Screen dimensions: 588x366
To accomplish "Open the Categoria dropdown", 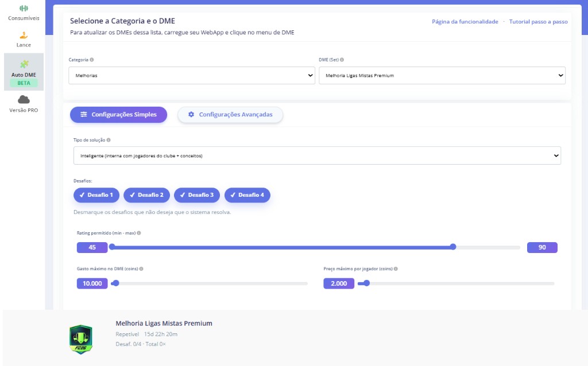I will point(192,75).
